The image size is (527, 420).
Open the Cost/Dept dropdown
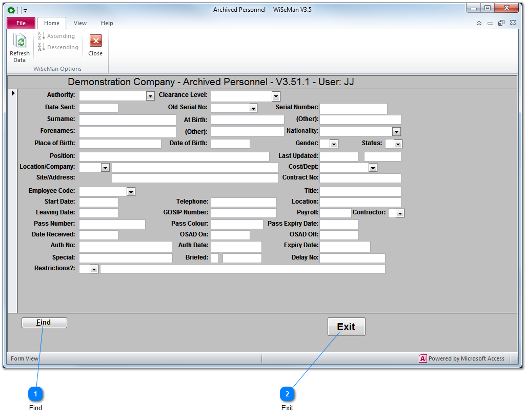coord(373,168)
